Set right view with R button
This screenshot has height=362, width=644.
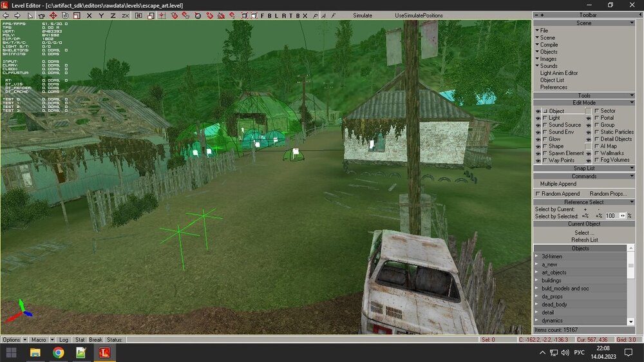click(283, 15)
